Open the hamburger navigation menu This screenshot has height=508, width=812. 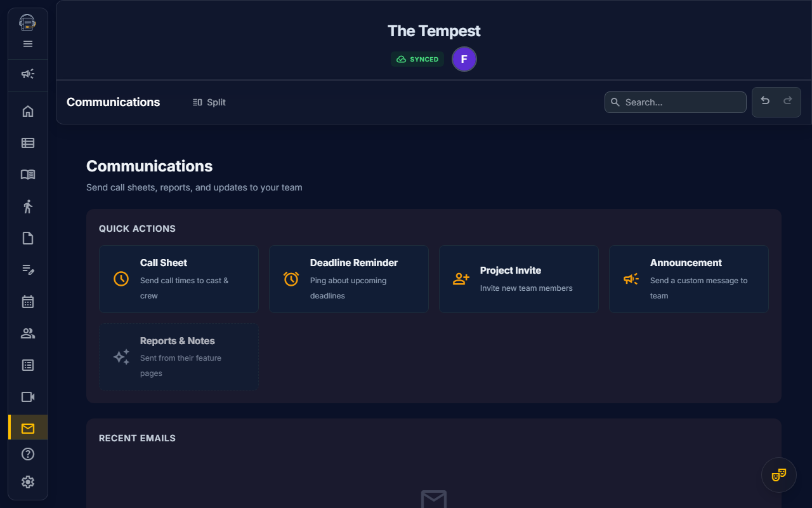(x=27, y=44)
